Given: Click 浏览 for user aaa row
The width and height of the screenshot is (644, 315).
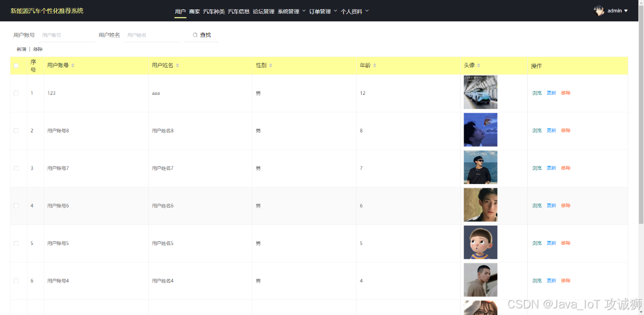Looking at the screenshot, I should tap(537, 93).
